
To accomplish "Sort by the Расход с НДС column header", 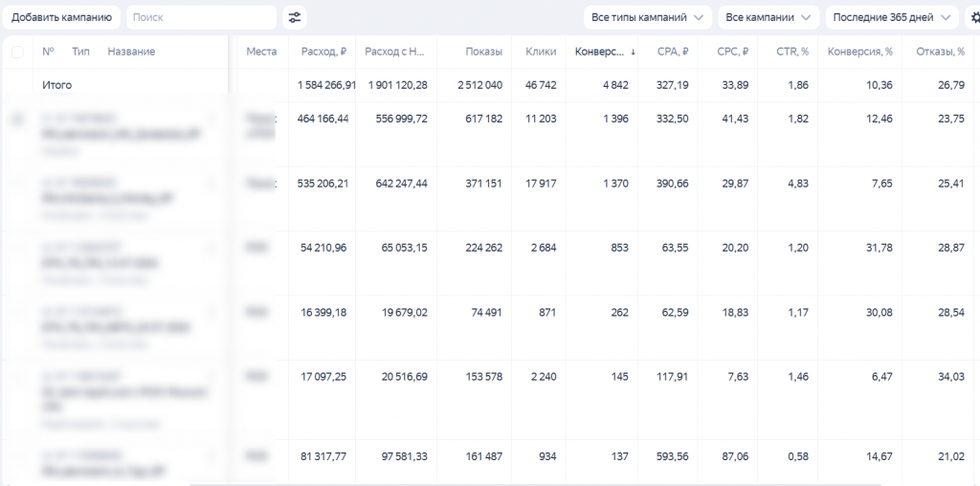I will coord(395,52).
